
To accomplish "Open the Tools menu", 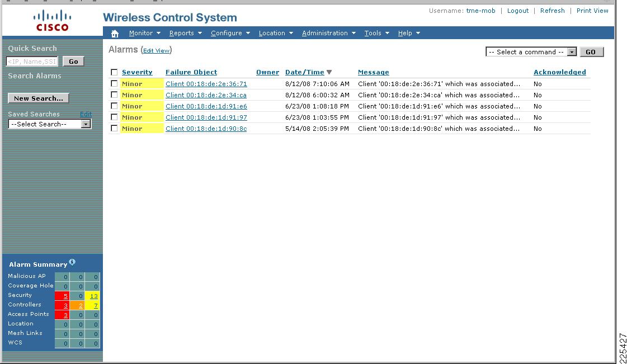I will coord(376,33).
